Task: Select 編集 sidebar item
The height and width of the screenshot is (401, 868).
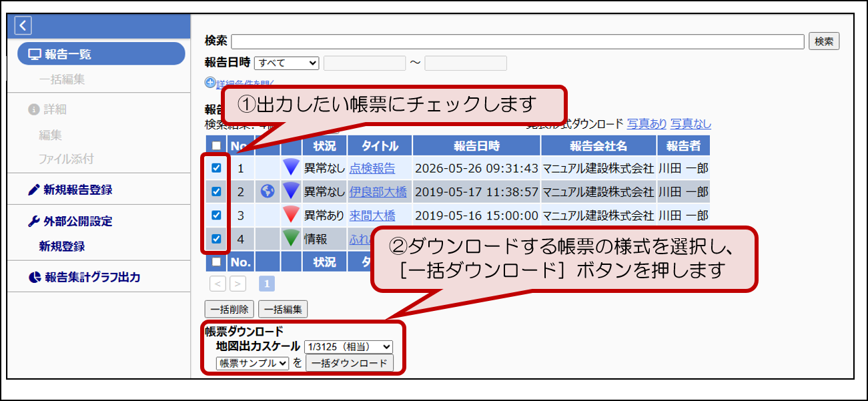Action: [51, 135]
